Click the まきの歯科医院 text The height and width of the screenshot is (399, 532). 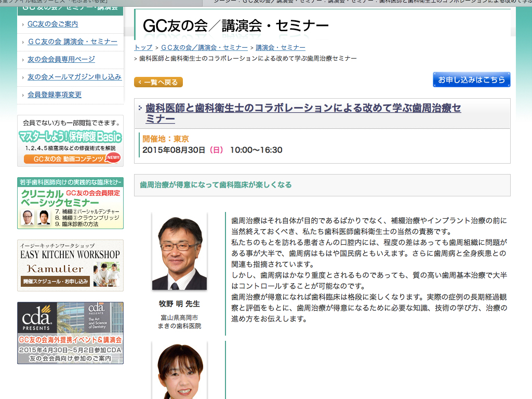click(179, 326)
